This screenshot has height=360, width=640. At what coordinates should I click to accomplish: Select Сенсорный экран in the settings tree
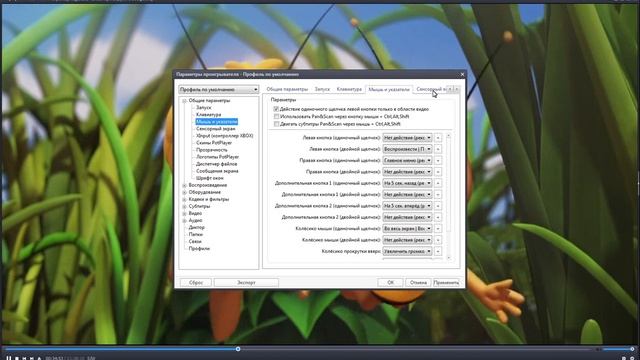click(216, 129)
